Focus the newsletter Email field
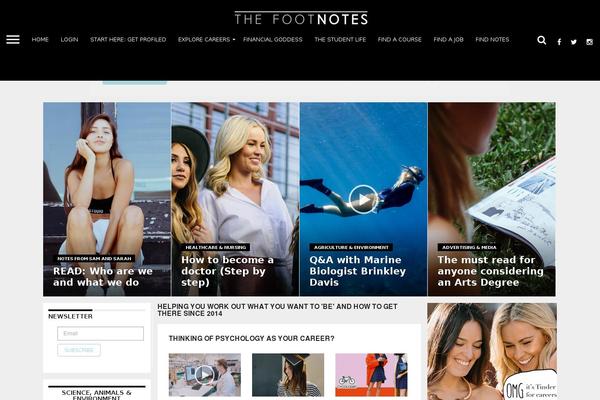The height and width of the screenshot is (400, 600). click(x=101, y=333)
